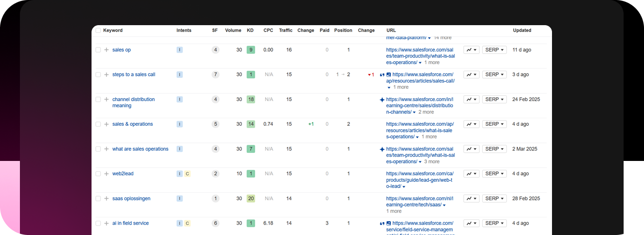Click the I intent badge for 'sales op'
Viewport: 644px width, 235px height.
point(179,50)
